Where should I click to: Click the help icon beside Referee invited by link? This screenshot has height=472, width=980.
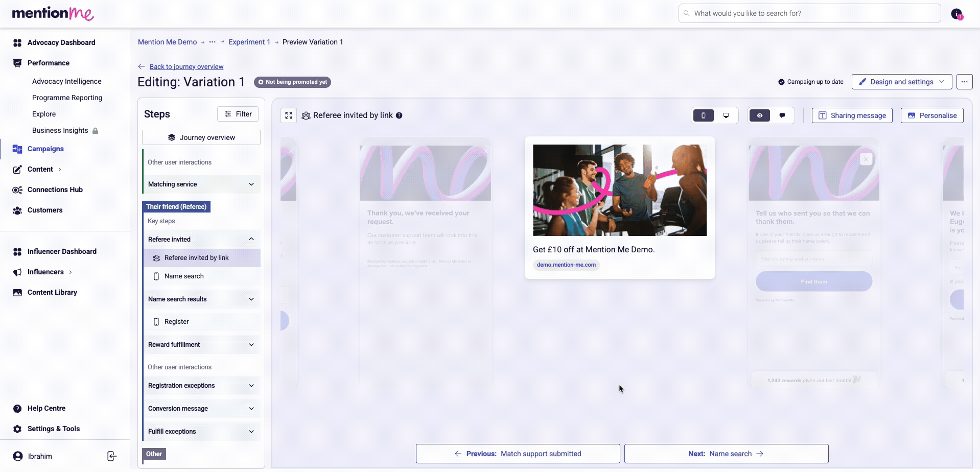[x=399, y=115]
